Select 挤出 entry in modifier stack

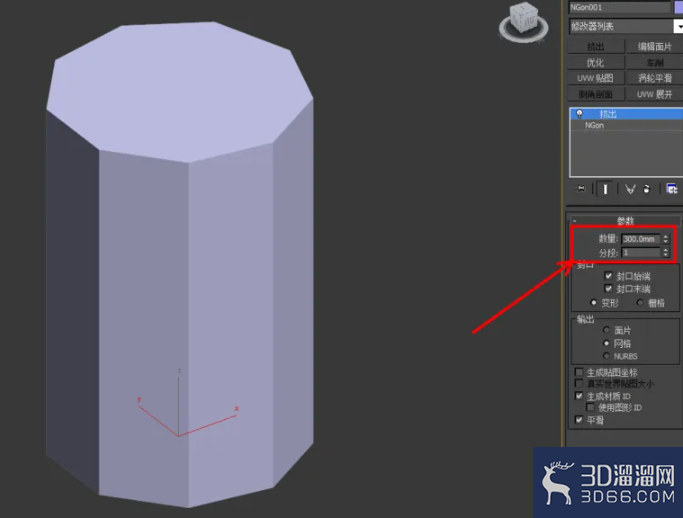[627, 114]
